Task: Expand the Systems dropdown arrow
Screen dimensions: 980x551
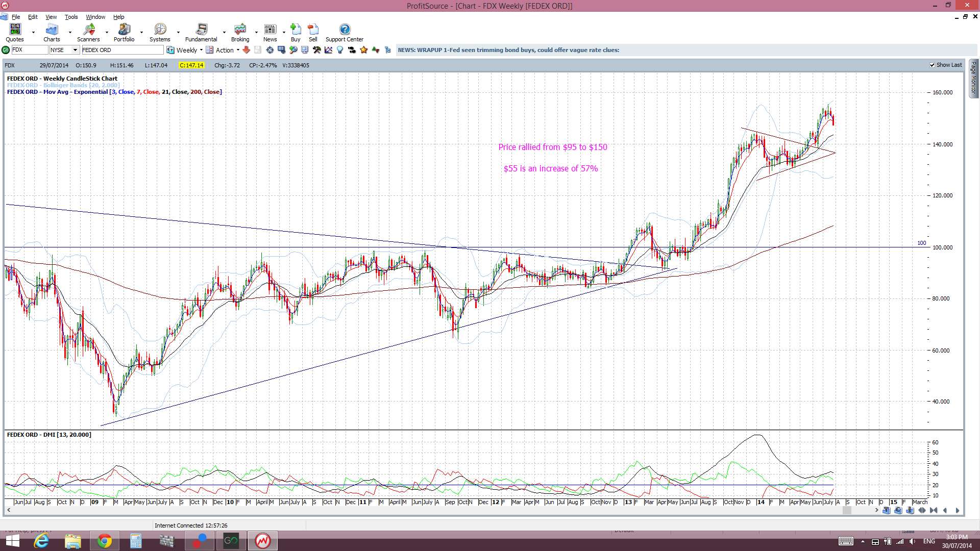Action: (178, 32)
